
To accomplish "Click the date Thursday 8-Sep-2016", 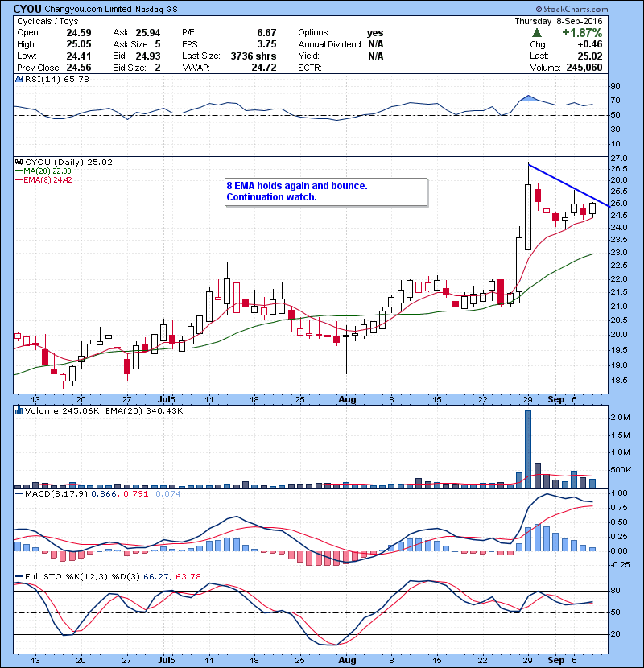I will tap(559, 21).
